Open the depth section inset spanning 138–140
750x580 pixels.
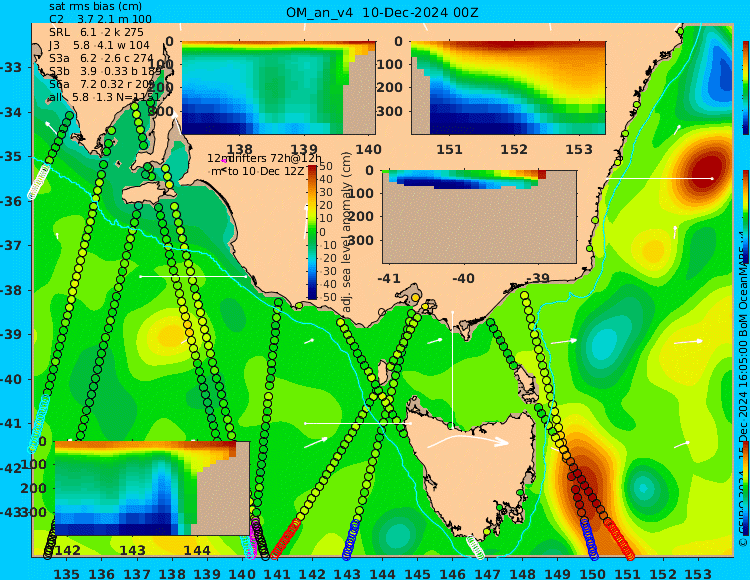[278, 88]
